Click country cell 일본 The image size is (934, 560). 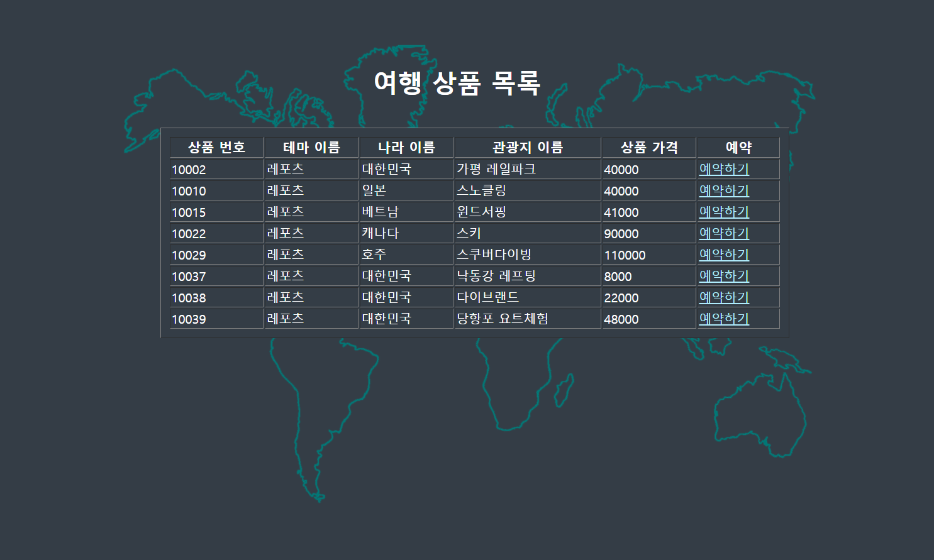click(x=406, y=190)
